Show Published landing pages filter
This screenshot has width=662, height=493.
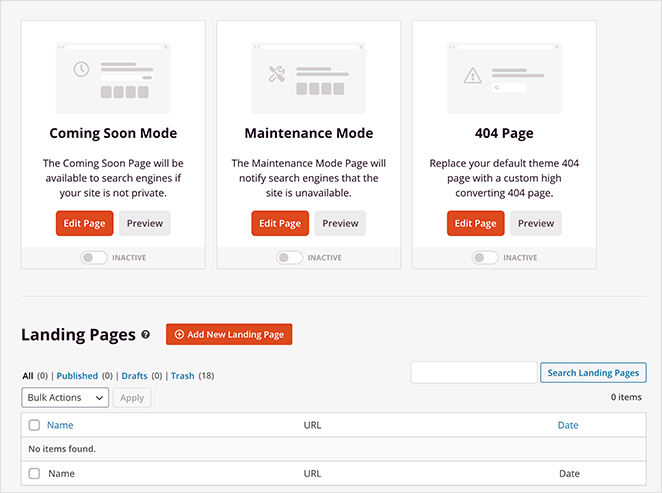pos(77,376)
